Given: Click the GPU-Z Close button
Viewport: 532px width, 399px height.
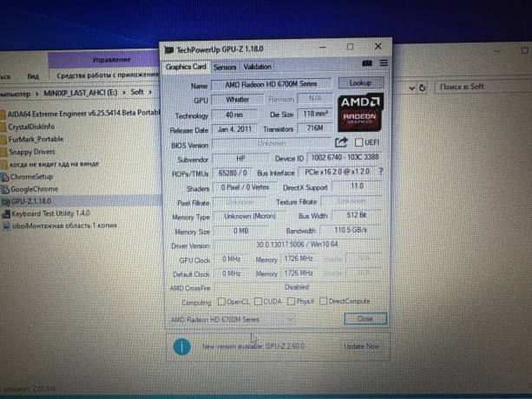Looking at the screenshot, I should click(x=365, y=318).
